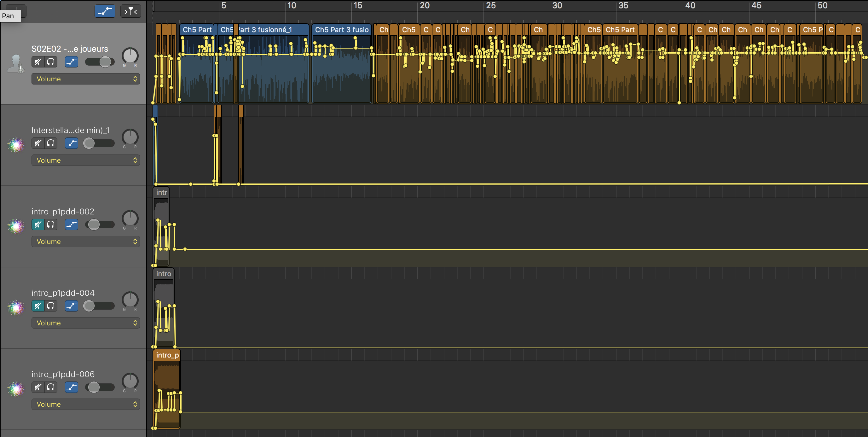
Task: Solo the Interstella track with headphone icon
Action: [x=51, y=143]
